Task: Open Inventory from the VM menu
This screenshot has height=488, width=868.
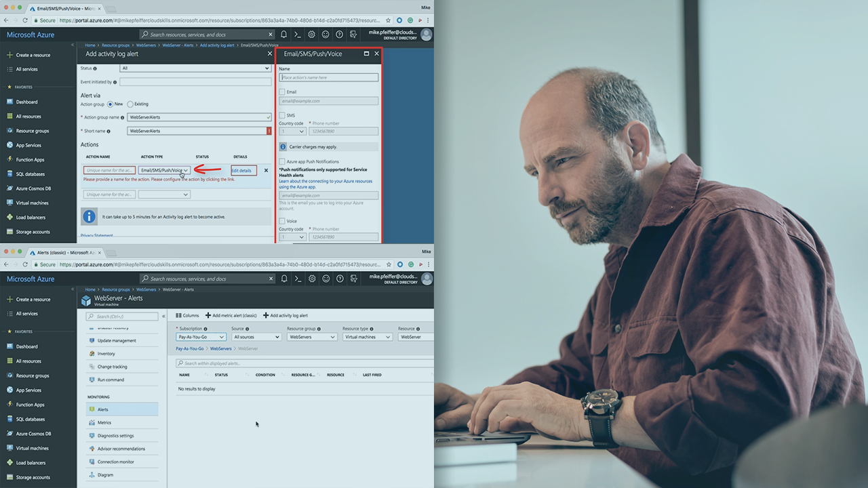Action: click(x=106, y=354)
